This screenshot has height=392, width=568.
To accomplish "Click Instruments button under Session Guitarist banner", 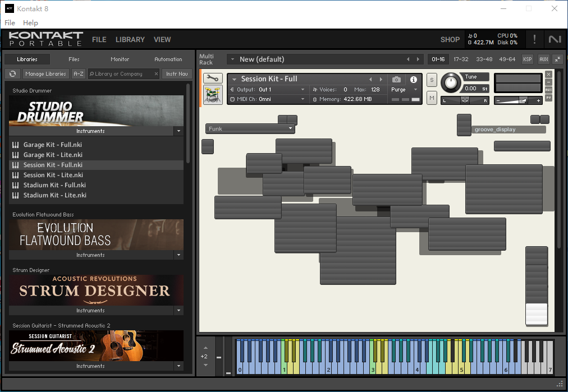I will [90, 366].
